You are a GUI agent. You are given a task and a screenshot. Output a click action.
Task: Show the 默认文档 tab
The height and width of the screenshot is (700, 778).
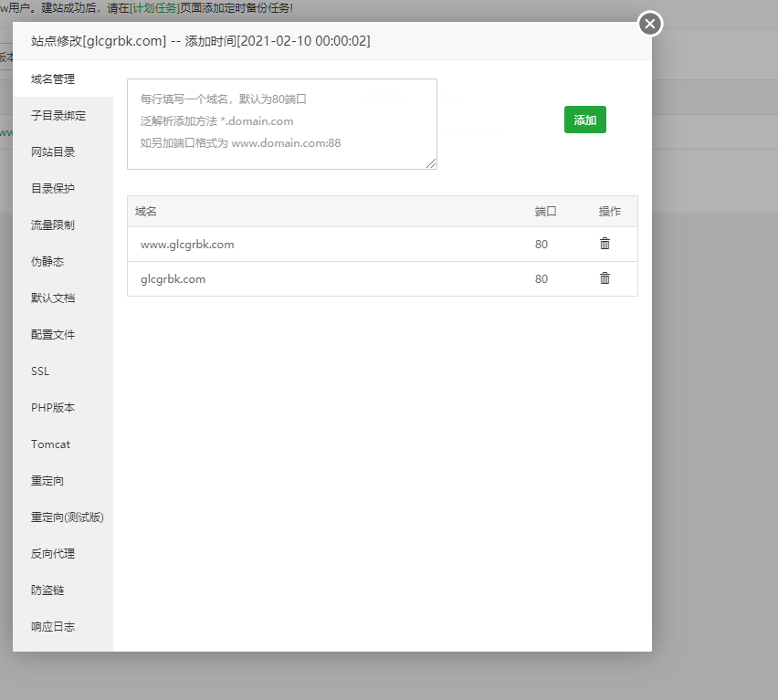pos(63,298)
